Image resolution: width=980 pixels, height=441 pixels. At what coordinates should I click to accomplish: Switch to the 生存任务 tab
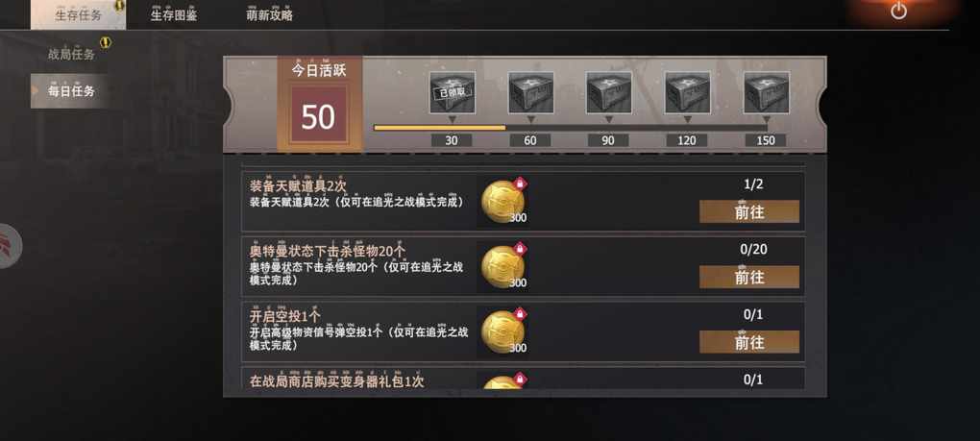pos(78,15)
